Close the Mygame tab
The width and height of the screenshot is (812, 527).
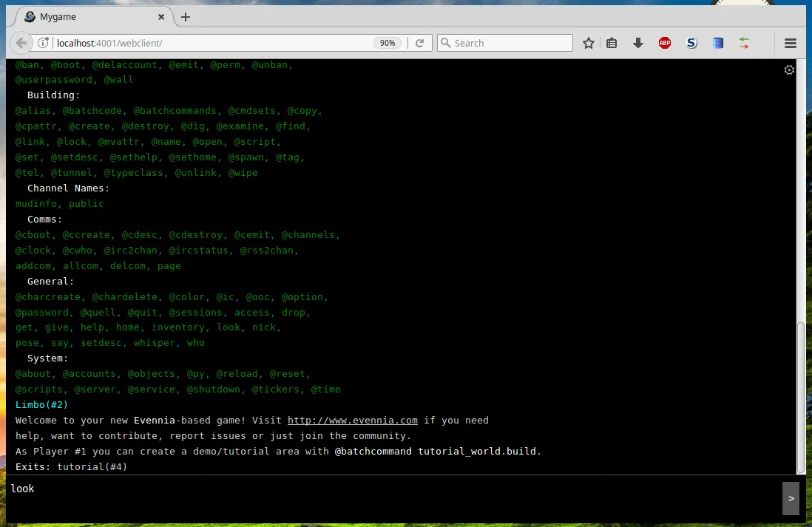[161, 17]
